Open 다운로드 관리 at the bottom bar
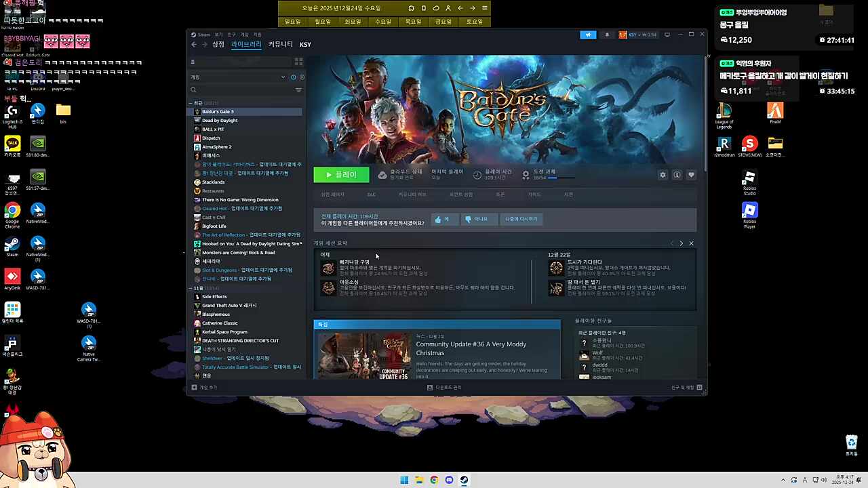The image size is (868, 488). pyautogui.click(x=444, y=388)
